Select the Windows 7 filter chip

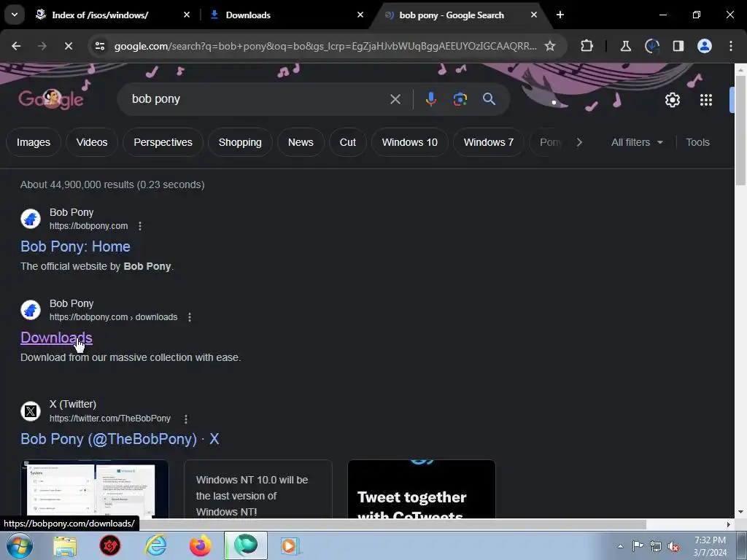tap(489, 142)
